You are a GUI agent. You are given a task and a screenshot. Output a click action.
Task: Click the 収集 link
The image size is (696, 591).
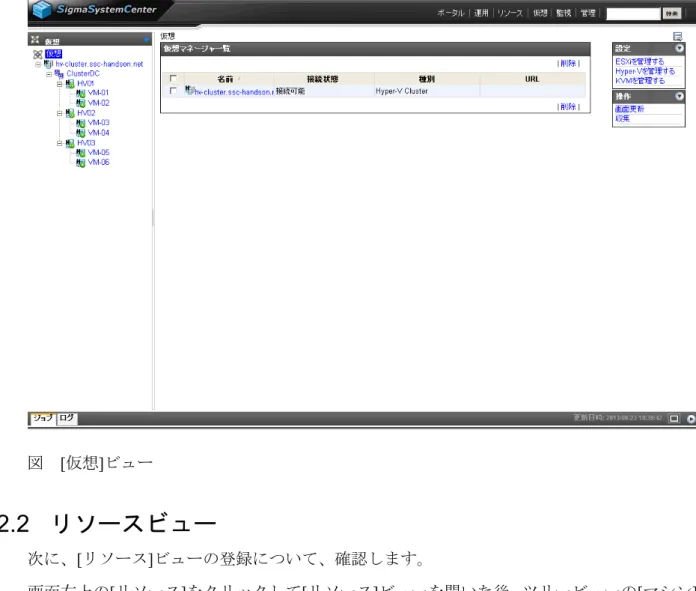click(x=622, y=119)
